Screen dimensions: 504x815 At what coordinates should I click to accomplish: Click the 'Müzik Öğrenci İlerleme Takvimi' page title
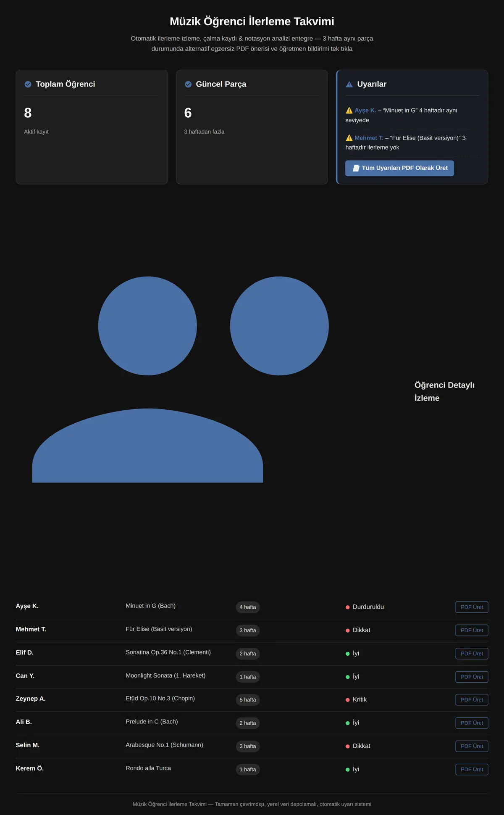click(x=252, y=21)
